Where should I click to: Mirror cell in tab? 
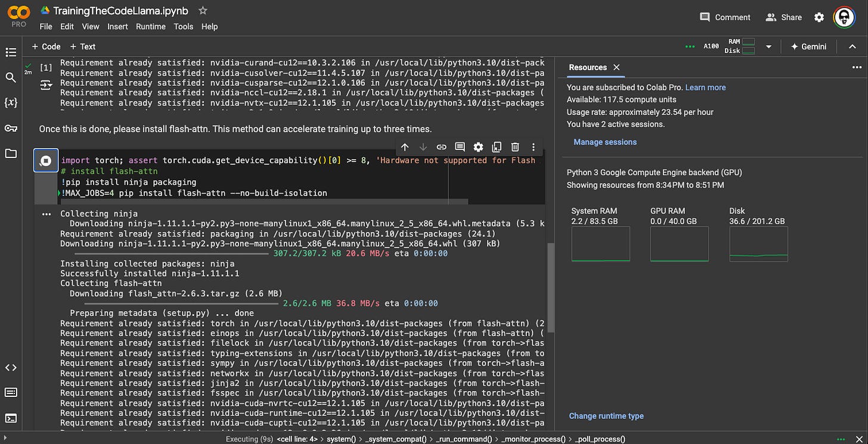(497, 147)
